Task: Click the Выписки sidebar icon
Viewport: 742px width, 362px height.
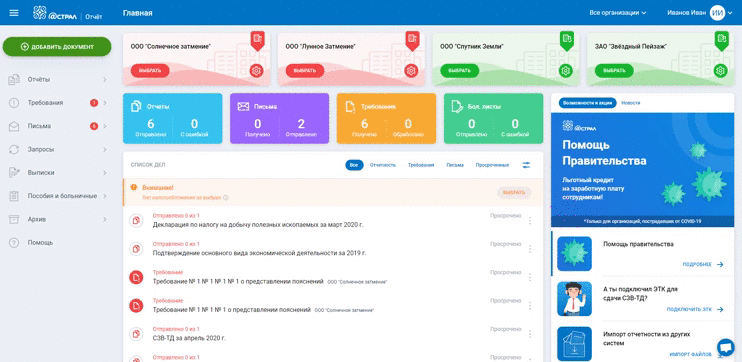Action: pyautogui.click(x=14, y=173)
